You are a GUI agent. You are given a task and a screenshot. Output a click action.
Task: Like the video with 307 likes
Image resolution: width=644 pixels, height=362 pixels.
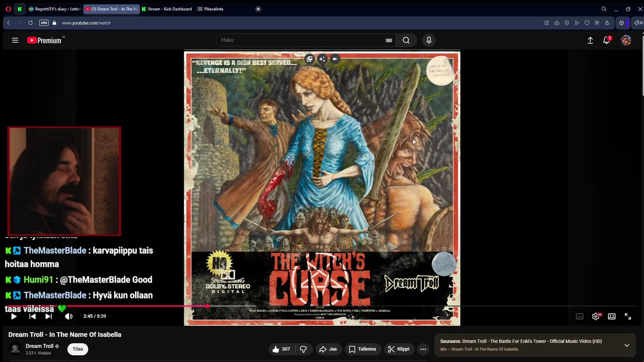click(x=281, y=349)
